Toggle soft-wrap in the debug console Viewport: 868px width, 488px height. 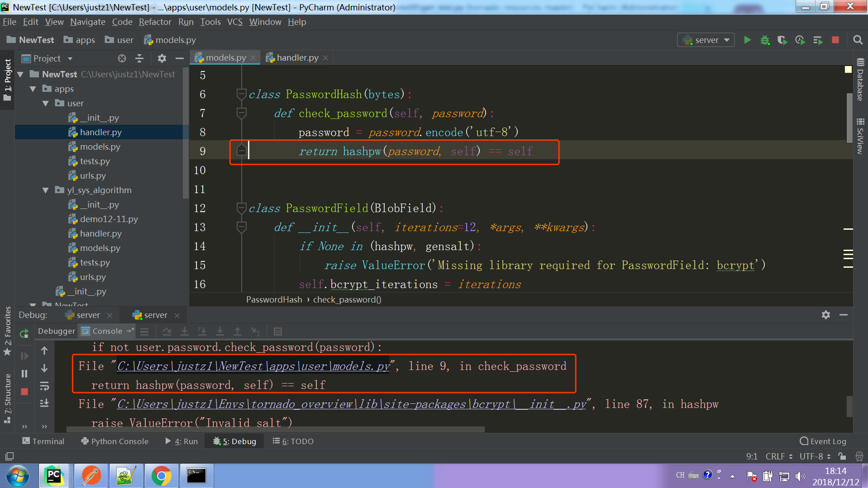pos(44,386)
